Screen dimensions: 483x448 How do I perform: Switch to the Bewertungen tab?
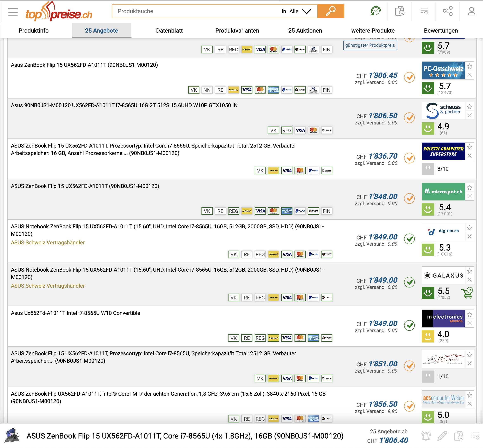point(441,30)
